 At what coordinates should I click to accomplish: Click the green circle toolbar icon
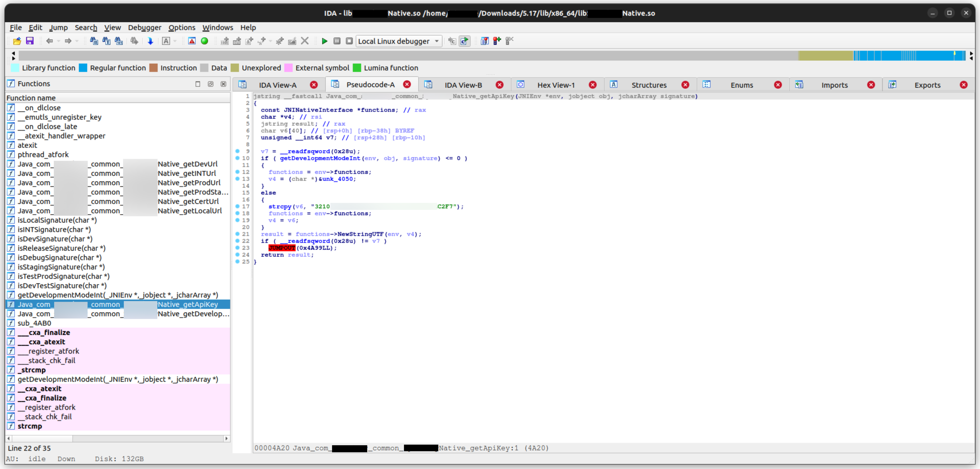tap(205, 41)
